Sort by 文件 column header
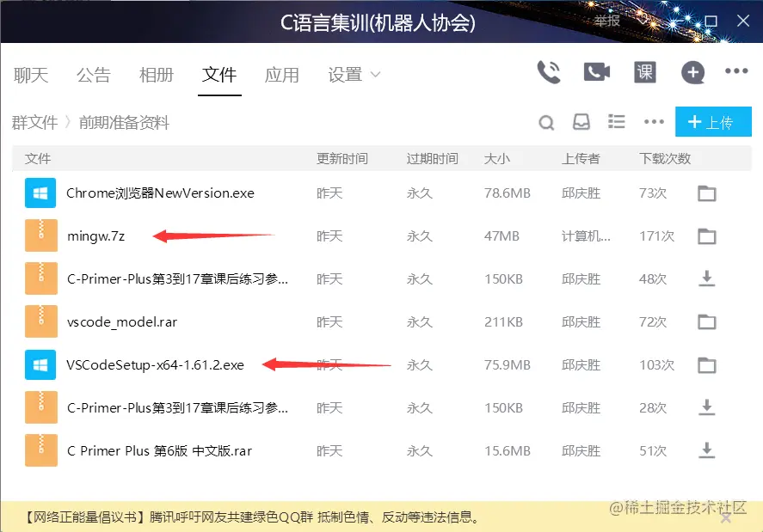Image resolution: width=763 pixels, height=532 pixels. coord(38,158)
